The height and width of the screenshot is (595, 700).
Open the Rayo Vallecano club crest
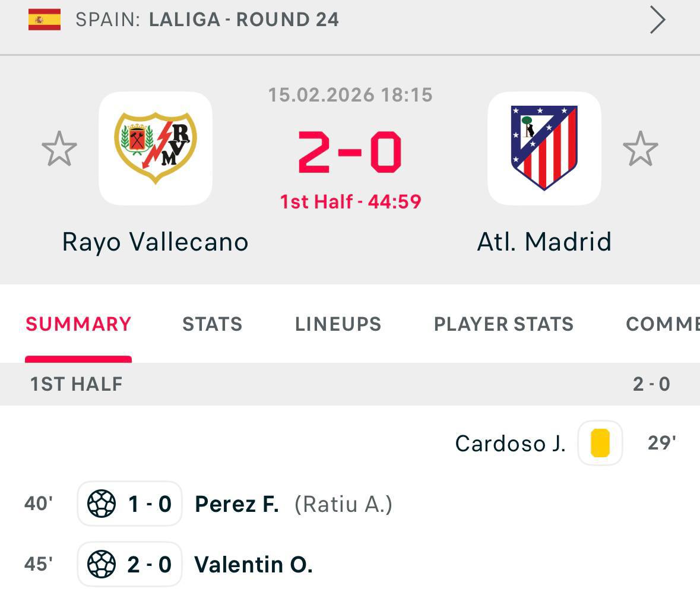(x=156, y=148)
